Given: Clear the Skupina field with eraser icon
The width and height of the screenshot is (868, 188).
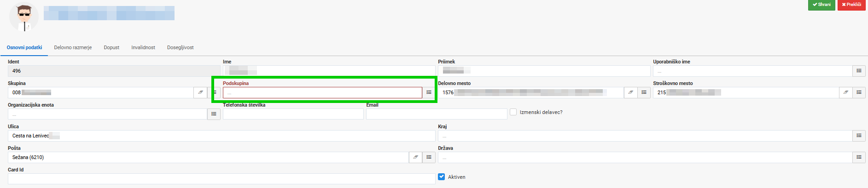Looking at the screenshot, I should tap(200, 92).
